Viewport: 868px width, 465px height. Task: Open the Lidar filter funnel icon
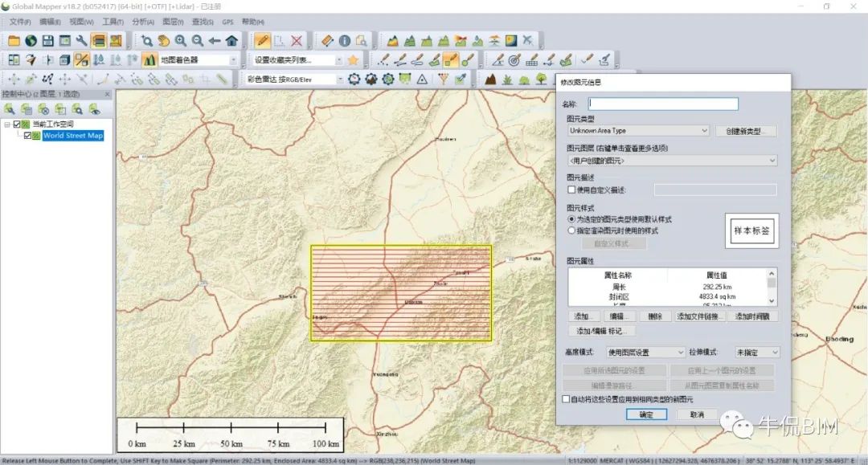(443, 79)
